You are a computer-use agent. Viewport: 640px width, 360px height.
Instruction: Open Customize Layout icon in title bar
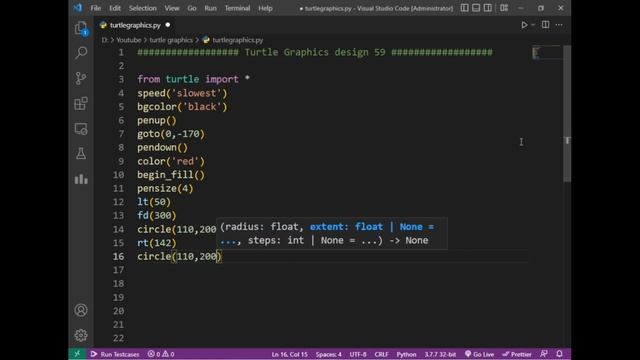click(x=504, y=8)
